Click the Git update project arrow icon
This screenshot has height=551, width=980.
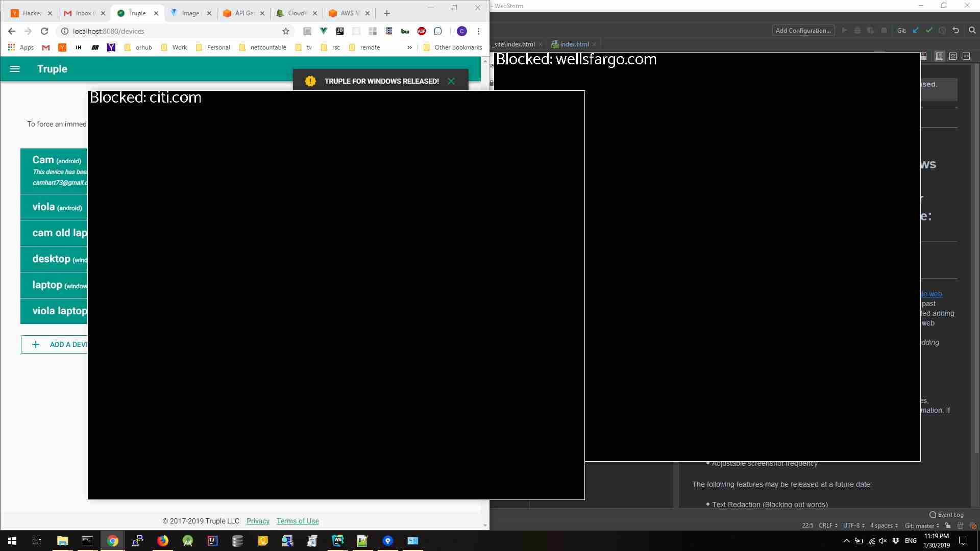pyautogui.click(x=916, y=31)
